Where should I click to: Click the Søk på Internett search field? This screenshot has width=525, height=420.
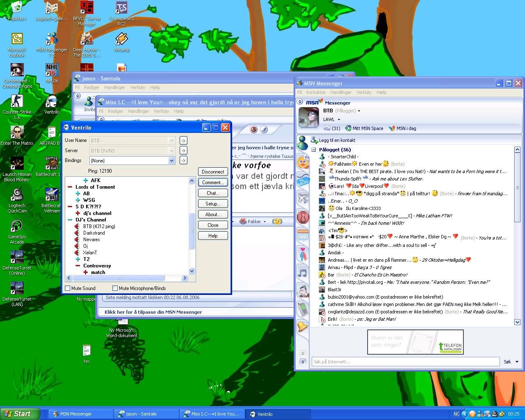[405, 362]
